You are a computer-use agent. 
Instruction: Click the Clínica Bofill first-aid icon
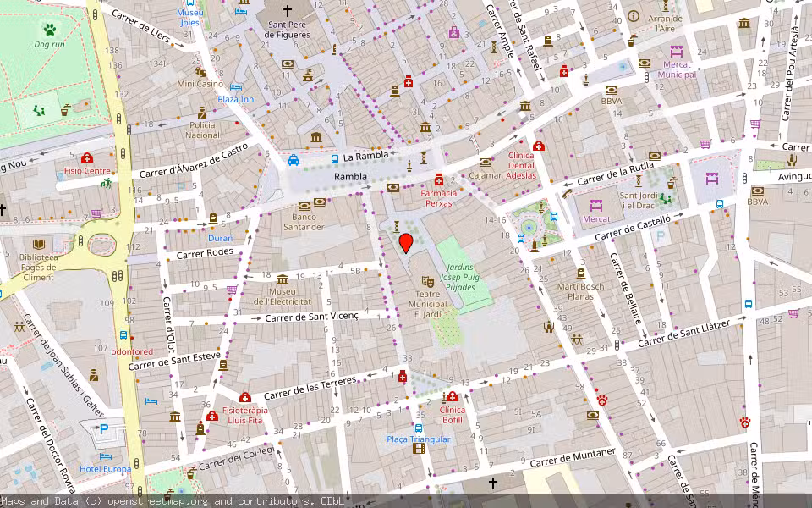(452, 395)
